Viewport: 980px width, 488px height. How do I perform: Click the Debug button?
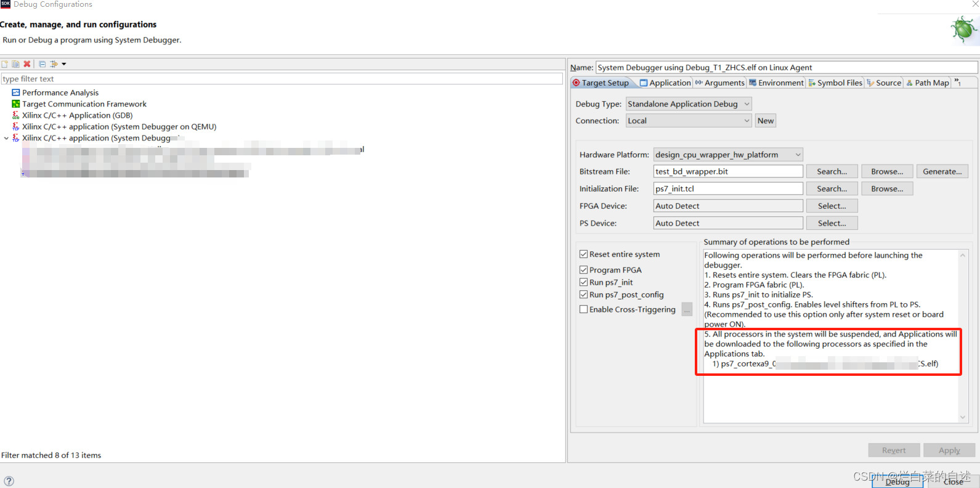click(x=897, y=482)
